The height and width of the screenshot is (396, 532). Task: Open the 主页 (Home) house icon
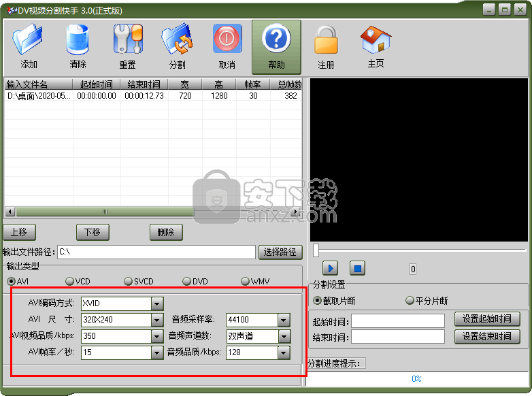click(376, 39)
